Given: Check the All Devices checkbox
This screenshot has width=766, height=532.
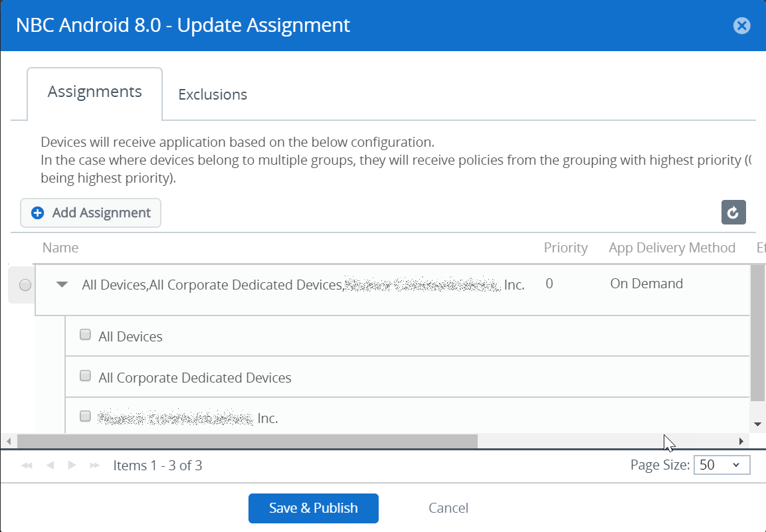Looking at the screenshot, I should (x=85, y=334).
